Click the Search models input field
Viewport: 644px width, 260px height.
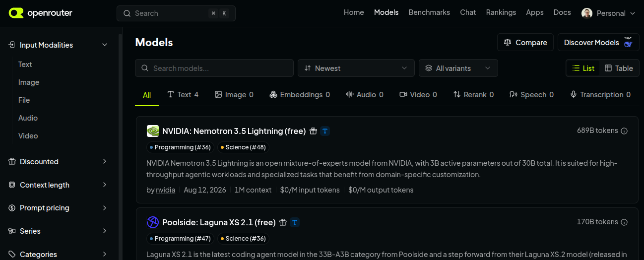click(214, 68)
